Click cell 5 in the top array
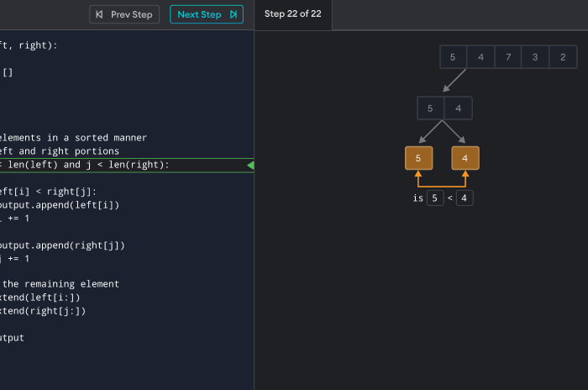 tap(454, 57)
